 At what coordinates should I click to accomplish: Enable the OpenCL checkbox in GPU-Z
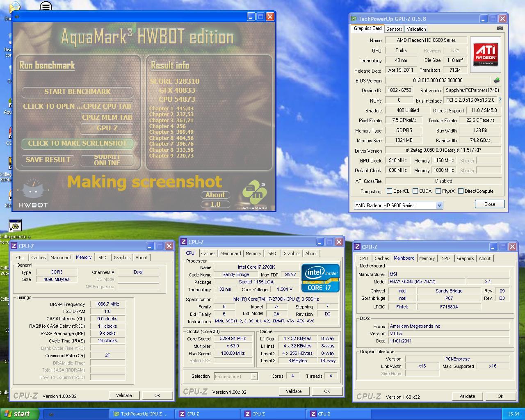[x=390, y=191]
